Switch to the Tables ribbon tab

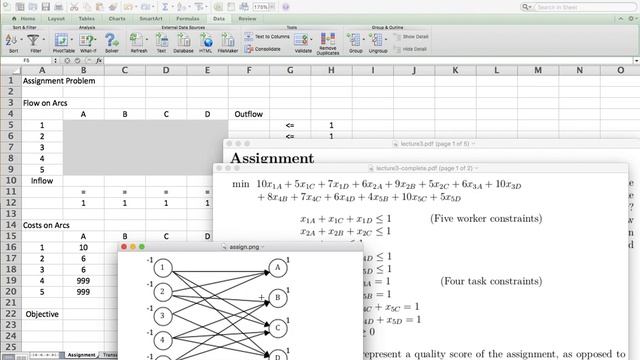[x=87, y=19]
